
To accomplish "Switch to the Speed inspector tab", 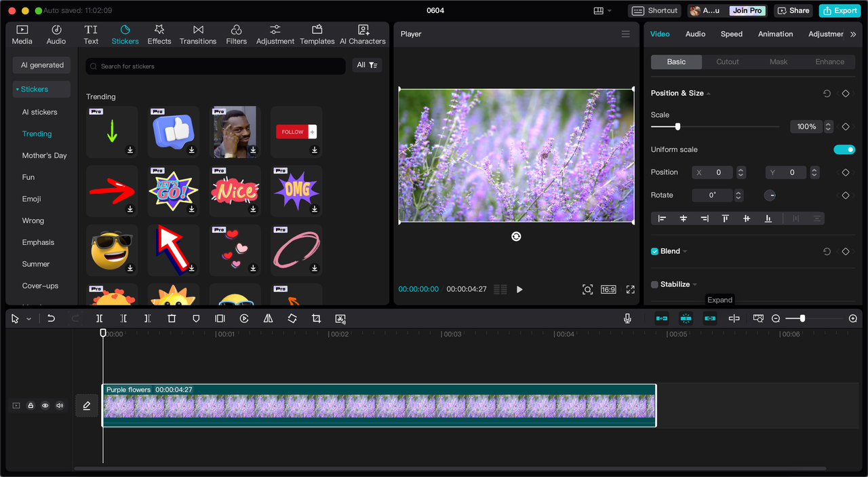I will tap(732, 34).
